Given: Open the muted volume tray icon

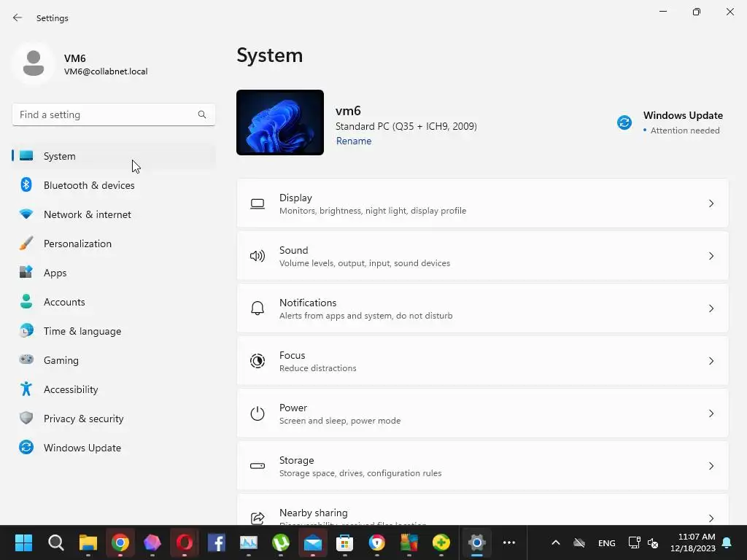Looking at the screenshot, I should 653,542.
